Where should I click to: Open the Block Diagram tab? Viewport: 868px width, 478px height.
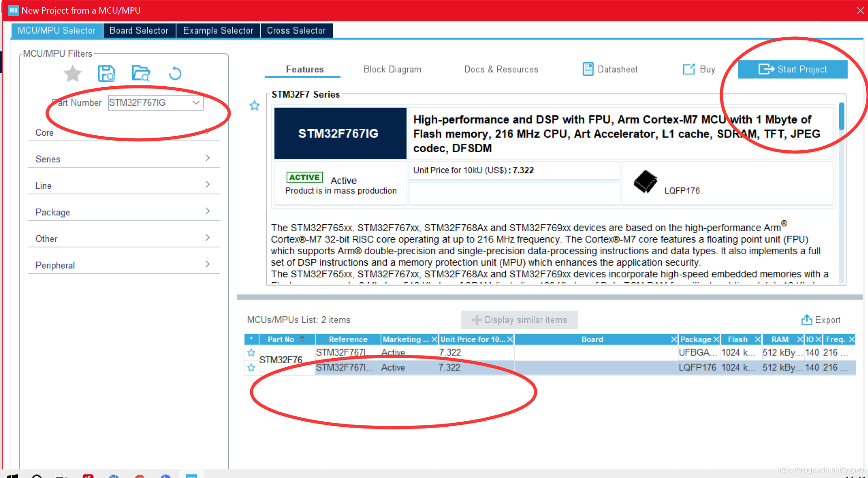[392, 69]
